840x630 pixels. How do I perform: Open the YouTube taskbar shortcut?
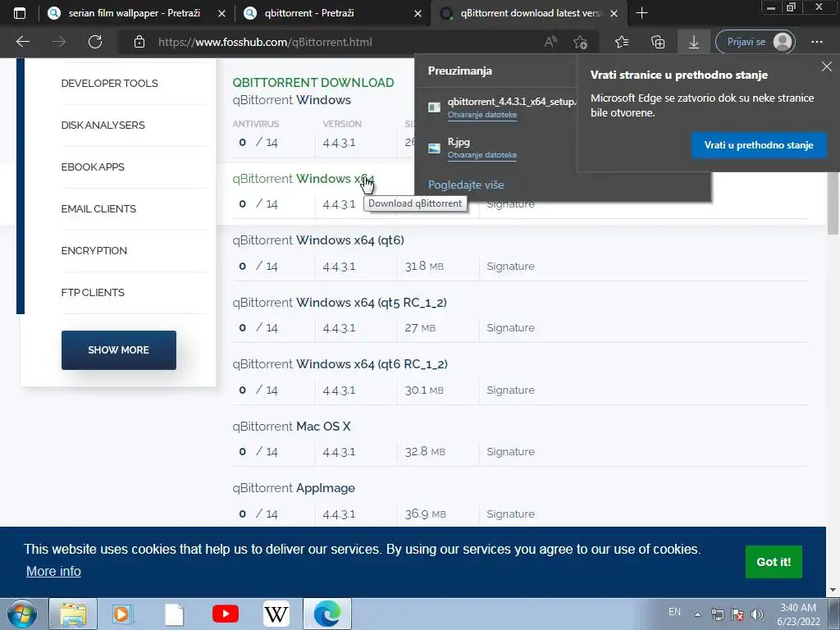pos(225,614)
